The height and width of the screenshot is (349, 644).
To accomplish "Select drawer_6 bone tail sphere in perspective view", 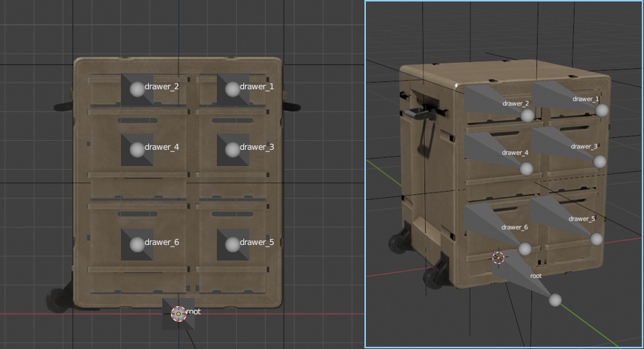I will (525, 249).
